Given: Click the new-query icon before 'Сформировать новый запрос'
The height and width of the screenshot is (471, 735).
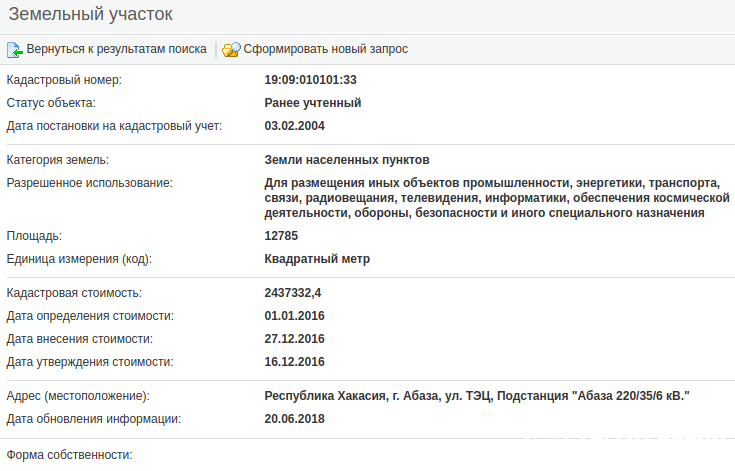Looking at the screenshot, I should click(x=231, y=49).
